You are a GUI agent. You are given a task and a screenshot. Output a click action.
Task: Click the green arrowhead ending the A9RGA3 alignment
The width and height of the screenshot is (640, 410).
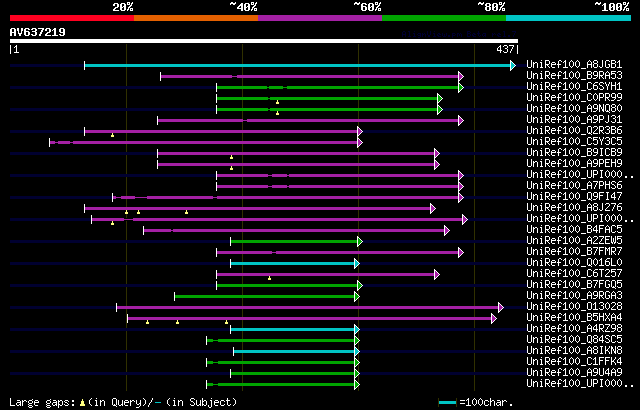[x=357, y=297]
